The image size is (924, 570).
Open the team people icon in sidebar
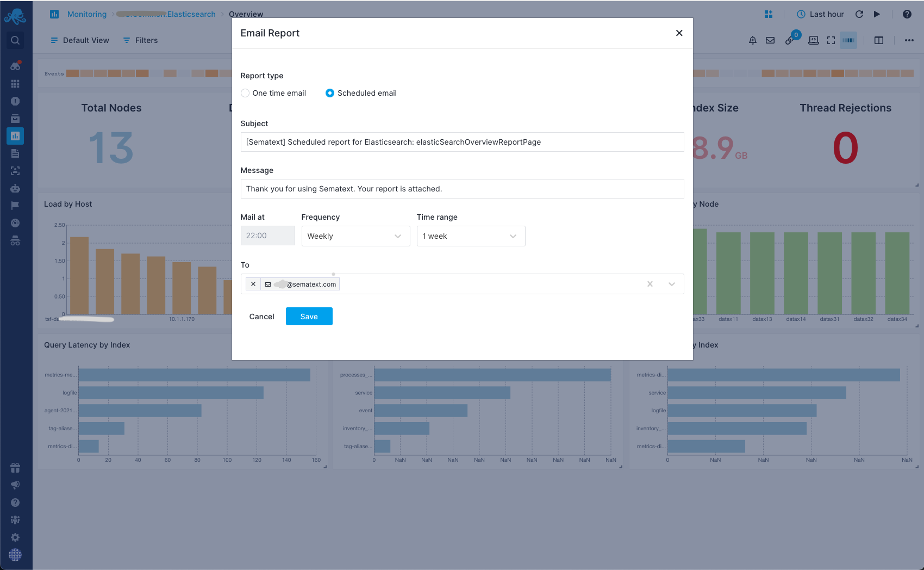pyautogui.click(x=15, y=520)
